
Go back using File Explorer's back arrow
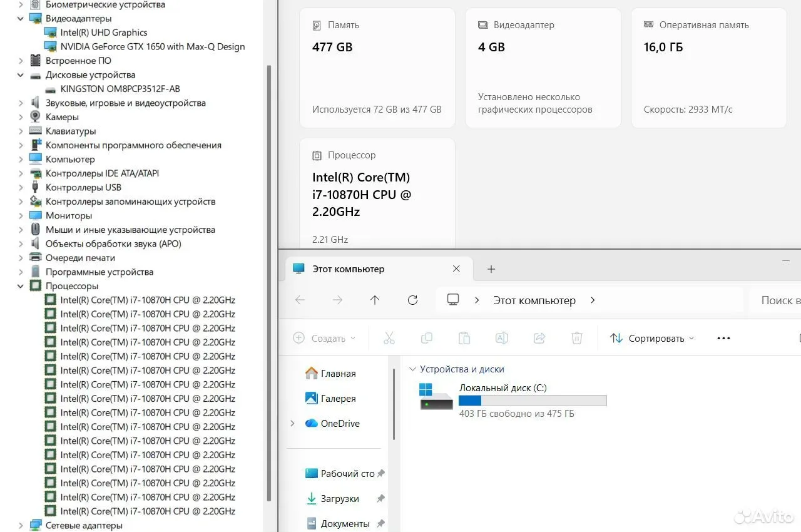click(300, 300)
